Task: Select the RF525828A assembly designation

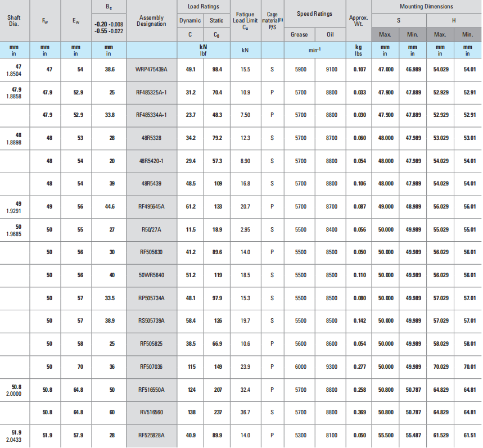Action: point(151,435)
